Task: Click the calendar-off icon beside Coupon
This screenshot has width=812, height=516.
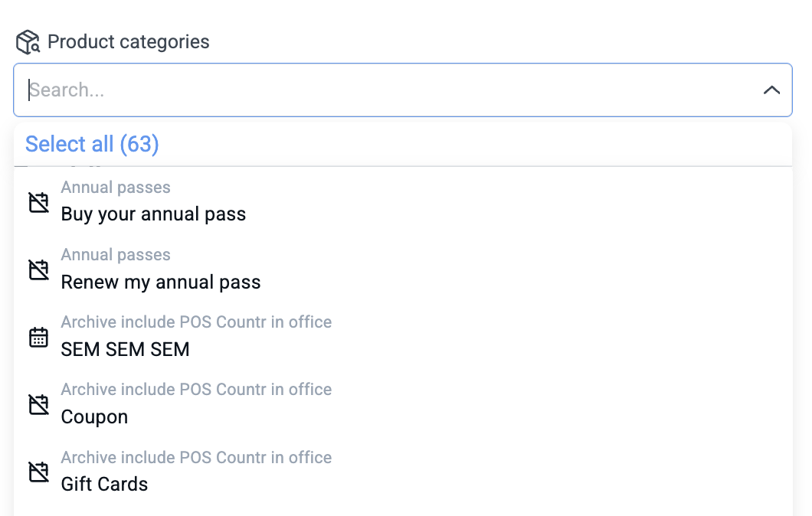Action: pyautogui.click(x=39, y=405)
